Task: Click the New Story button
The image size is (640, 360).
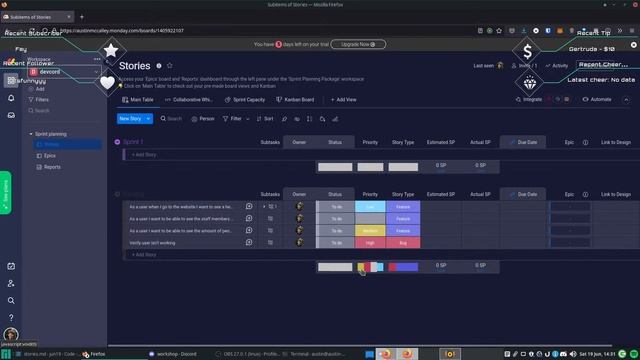Action: tap(130, 119)
